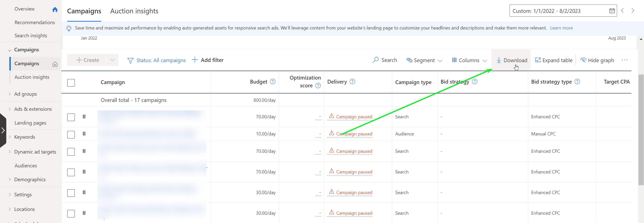Click the Columns bars icon
644x223 pixels.
pos(454,60)
